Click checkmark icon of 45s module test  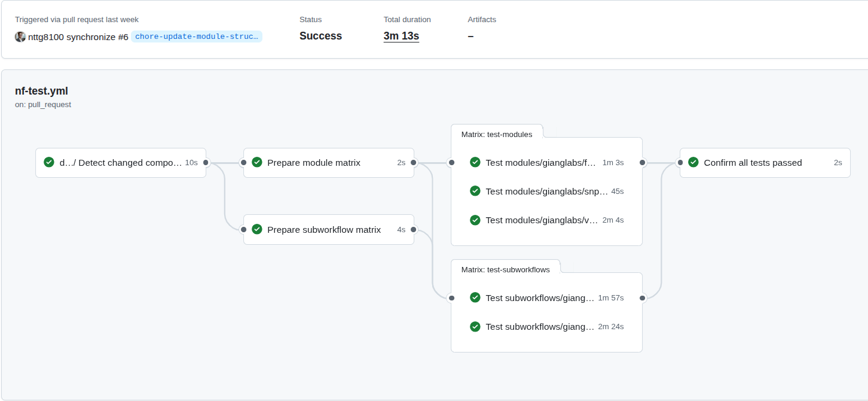click(x=475, y=191)
